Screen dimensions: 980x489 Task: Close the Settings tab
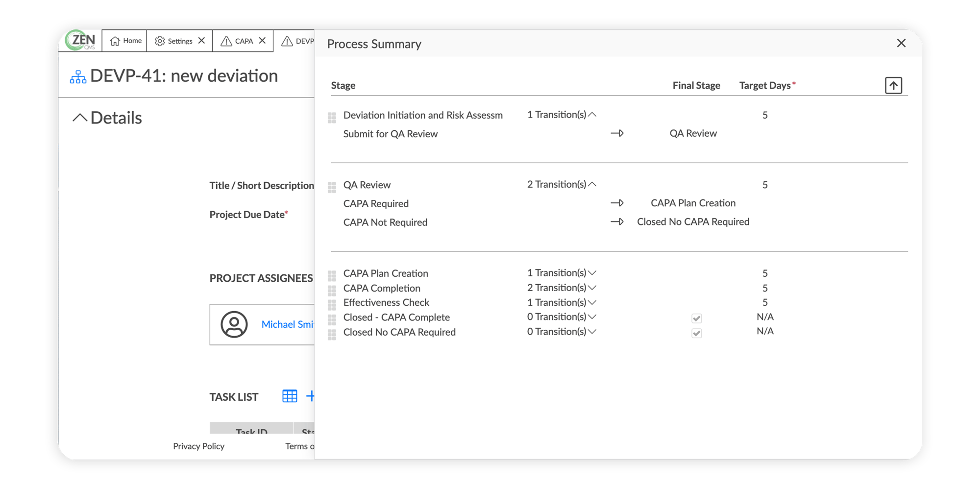[x=201, y=41]
